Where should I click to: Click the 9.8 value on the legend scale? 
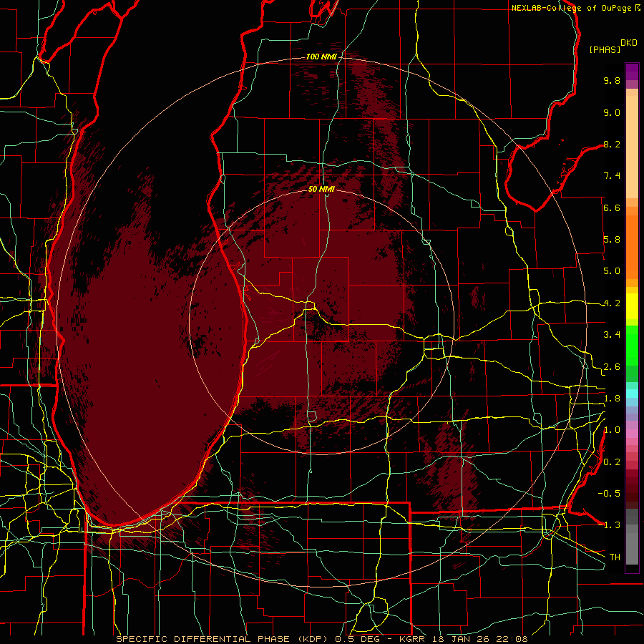pyautogui.click(x=612, y=80)
